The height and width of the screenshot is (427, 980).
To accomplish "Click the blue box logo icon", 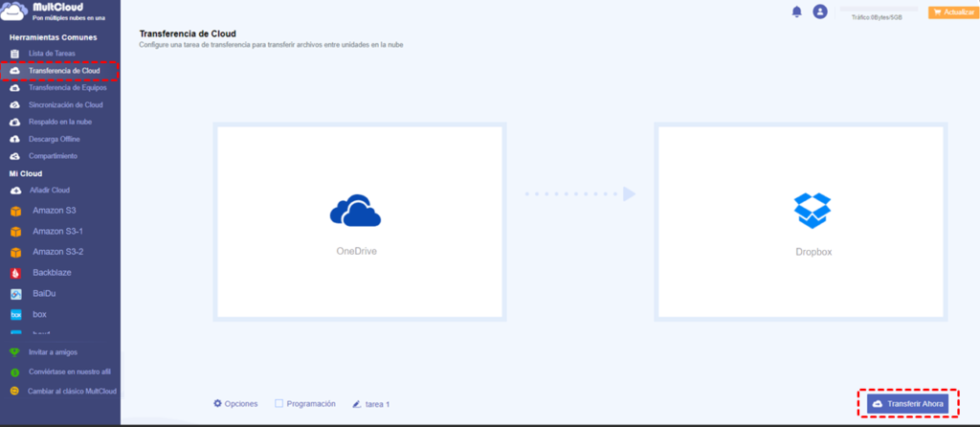I will pyautogui.click(x=15, y=314).
